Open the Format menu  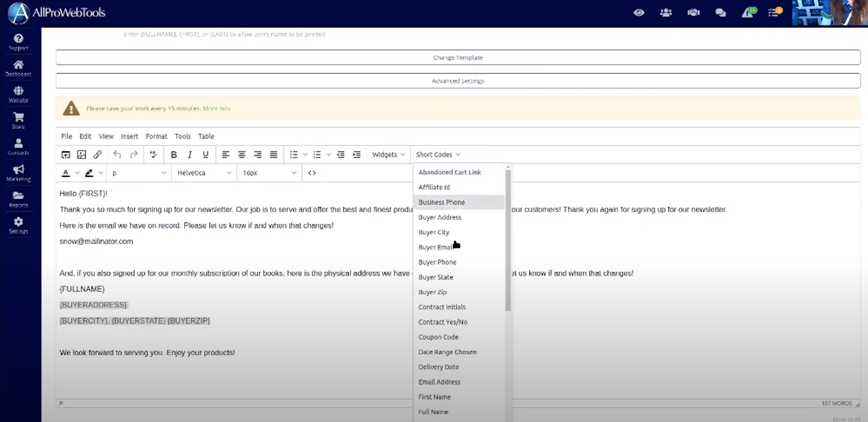156,136
